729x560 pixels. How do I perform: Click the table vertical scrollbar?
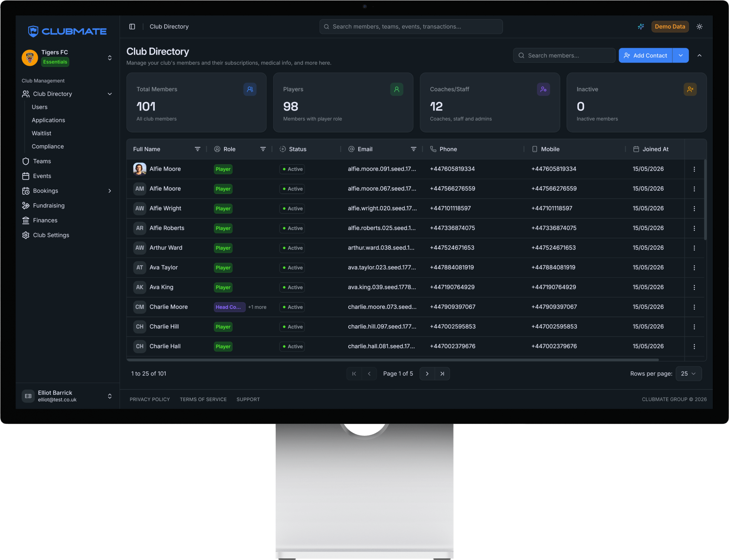tap(705, 200)
